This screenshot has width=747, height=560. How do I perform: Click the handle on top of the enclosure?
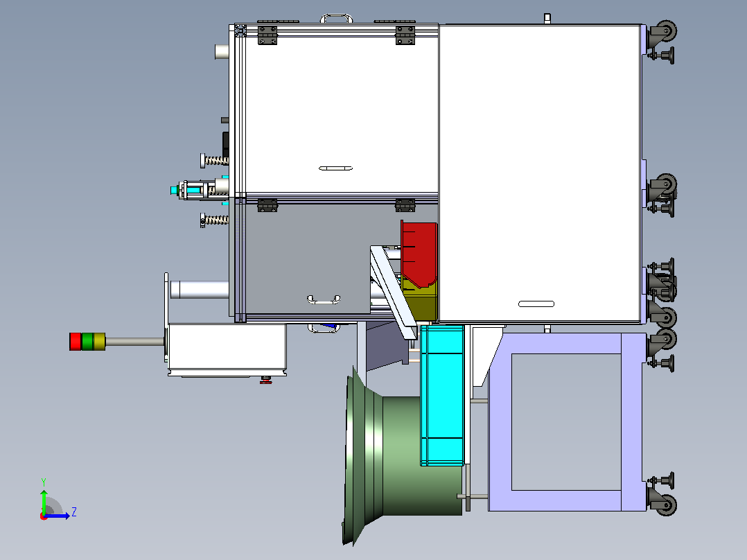(337, 18)
